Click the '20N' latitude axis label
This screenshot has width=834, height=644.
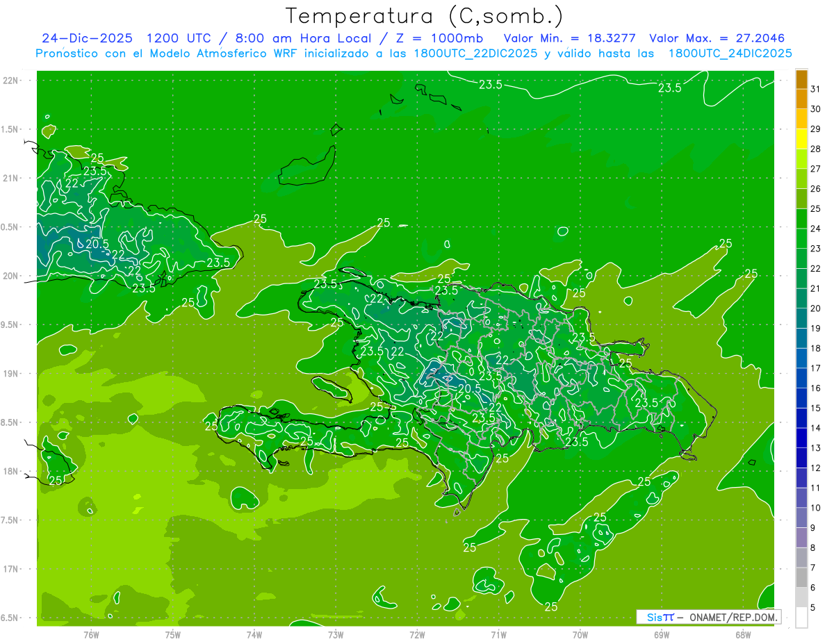tap(11, 276)
